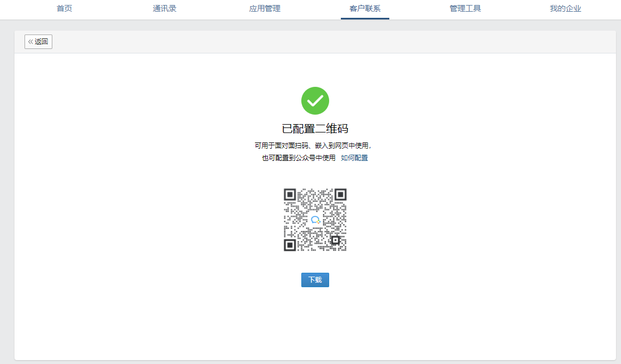Click the 已配置二维码 heading
Viewport: 621px width, 364px height.
coord(315,129)
